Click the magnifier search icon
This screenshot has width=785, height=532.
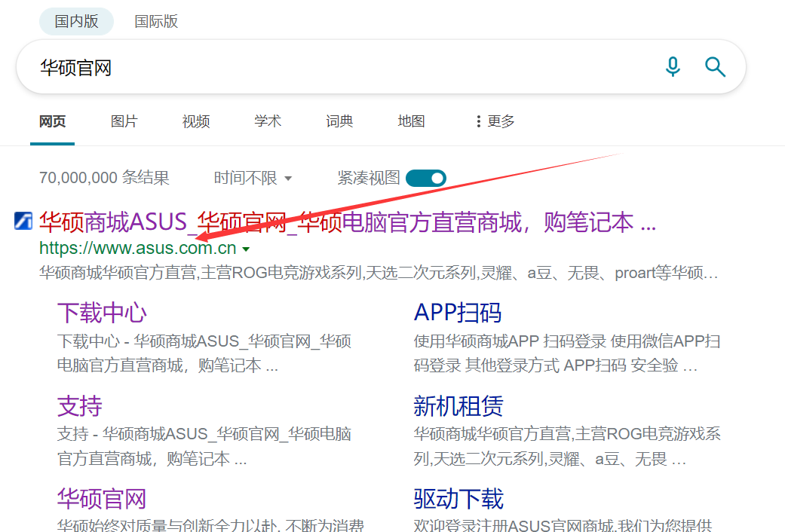pyautogui.click(x=715, y=66)
